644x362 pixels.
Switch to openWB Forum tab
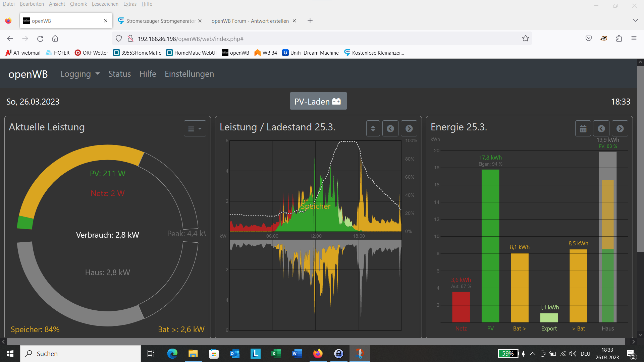250,21
